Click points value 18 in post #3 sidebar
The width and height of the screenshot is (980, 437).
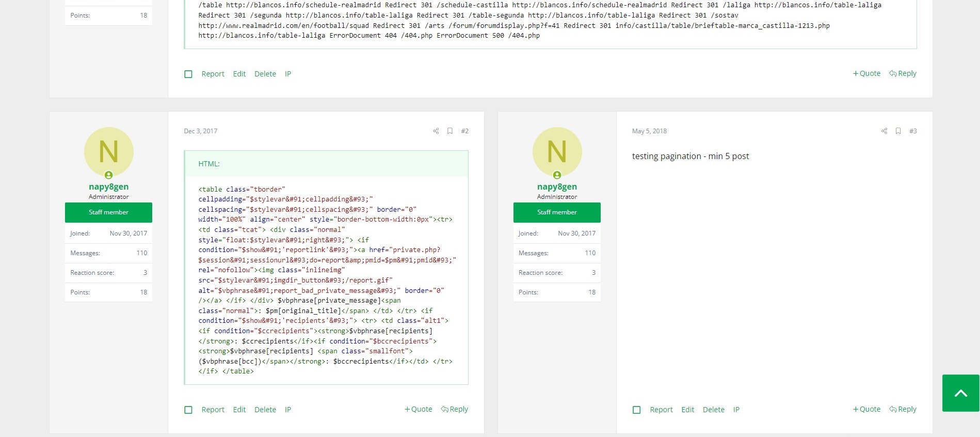coord(592,292)
